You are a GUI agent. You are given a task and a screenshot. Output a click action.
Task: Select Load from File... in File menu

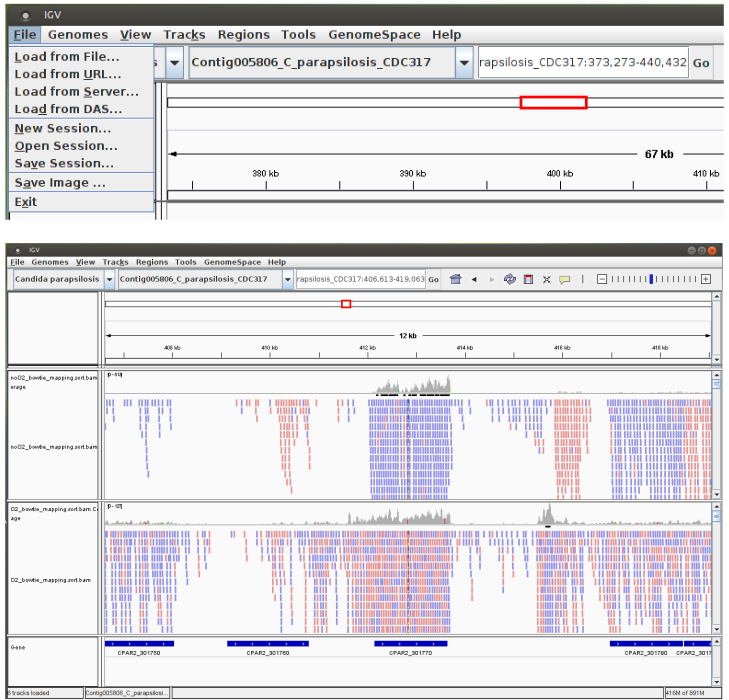(x=66, y=56)
